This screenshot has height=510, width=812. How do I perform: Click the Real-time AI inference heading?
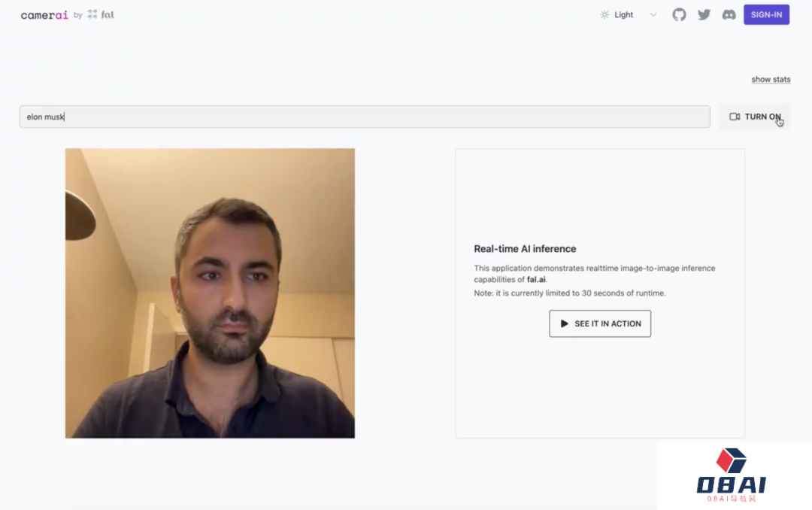pos(525,249)
